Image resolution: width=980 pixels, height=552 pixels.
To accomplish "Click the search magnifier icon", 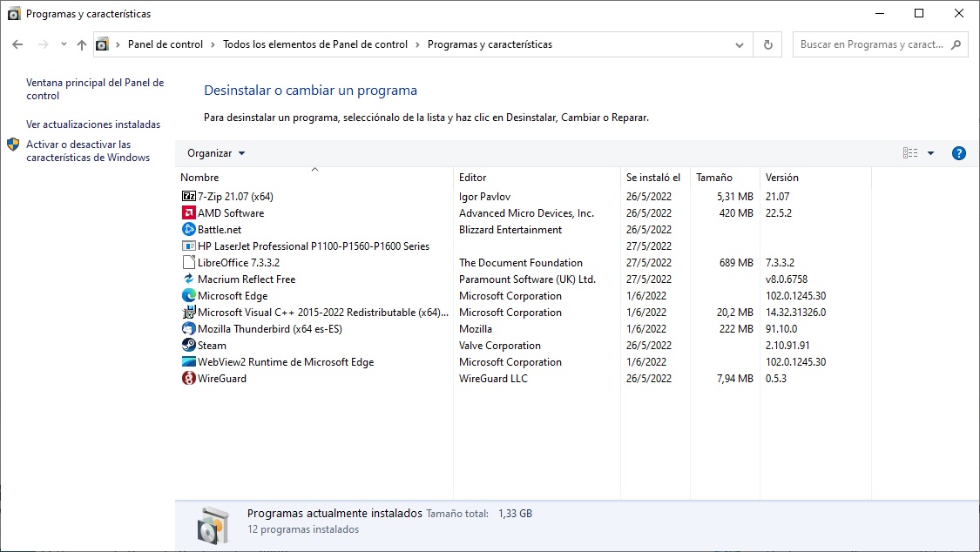I will 956,44.
